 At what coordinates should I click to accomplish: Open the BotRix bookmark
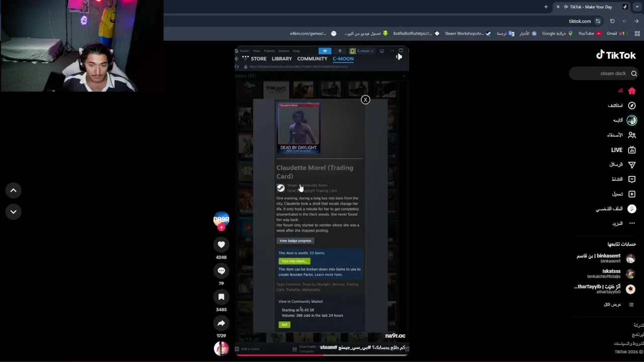[416, 34]
